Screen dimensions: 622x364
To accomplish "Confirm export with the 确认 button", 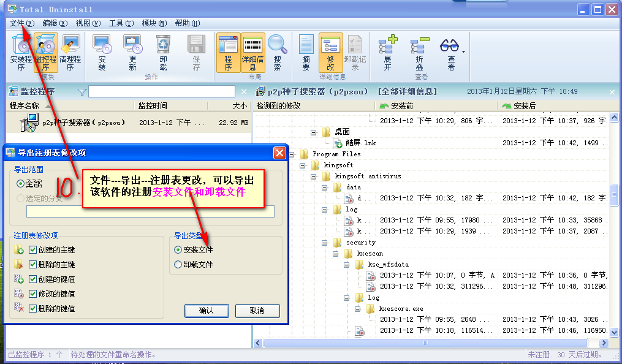I will click(x=207, y=311).
